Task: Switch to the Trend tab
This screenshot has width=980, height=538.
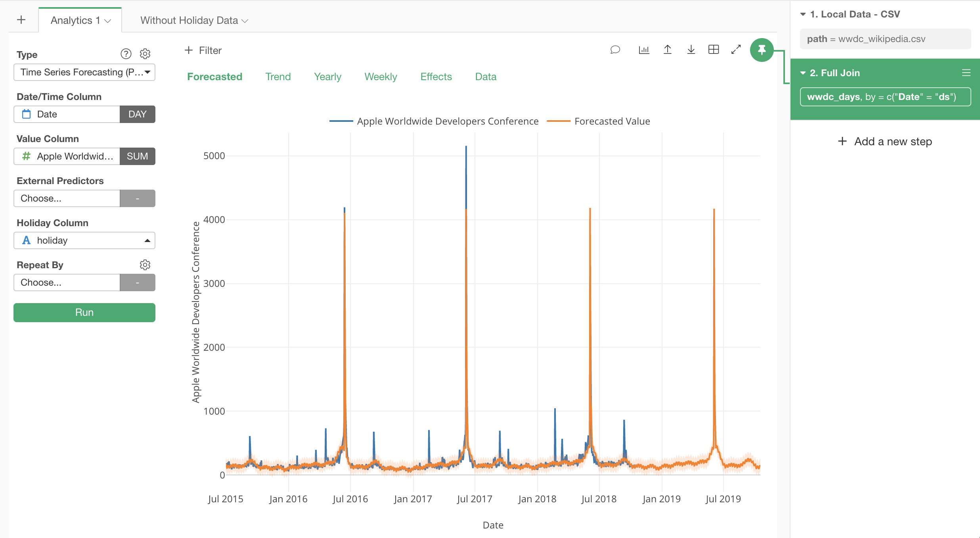Action: pos(278,77)
